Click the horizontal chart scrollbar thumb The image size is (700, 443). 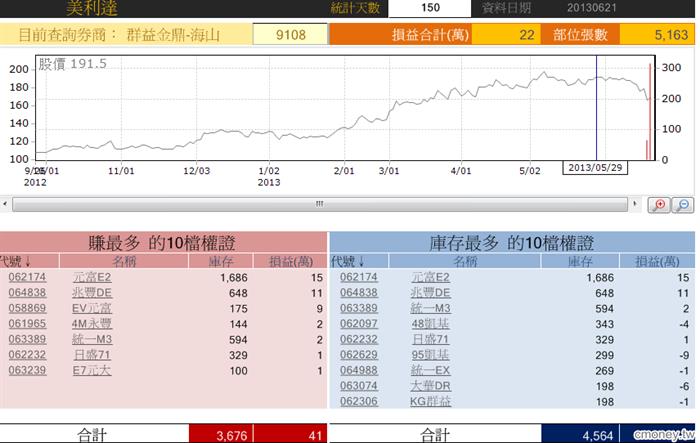pyautogui.click(x=320, y=204)
